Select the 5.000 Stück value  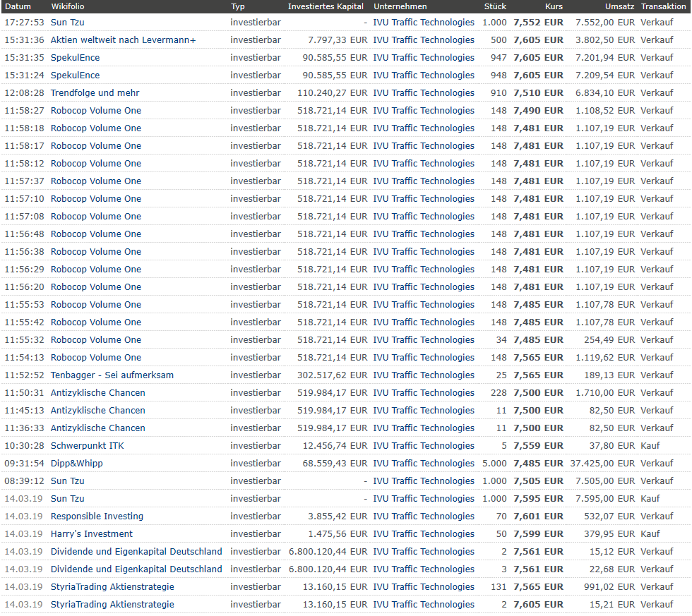495,464
